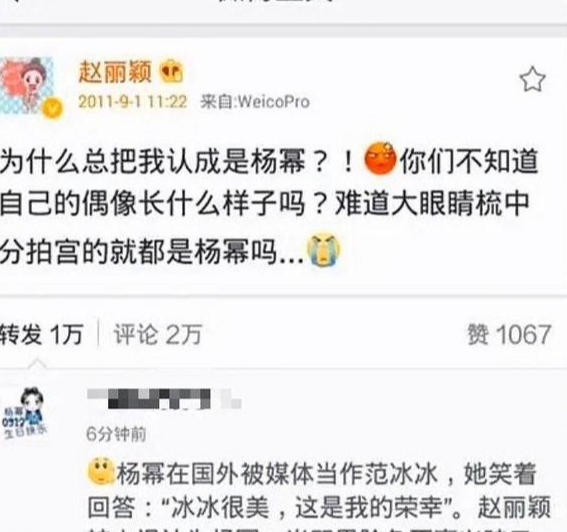Tap the post text mentioning 杨幂
Viewport: 567px width, 532px height.
[x=269, y=205]
